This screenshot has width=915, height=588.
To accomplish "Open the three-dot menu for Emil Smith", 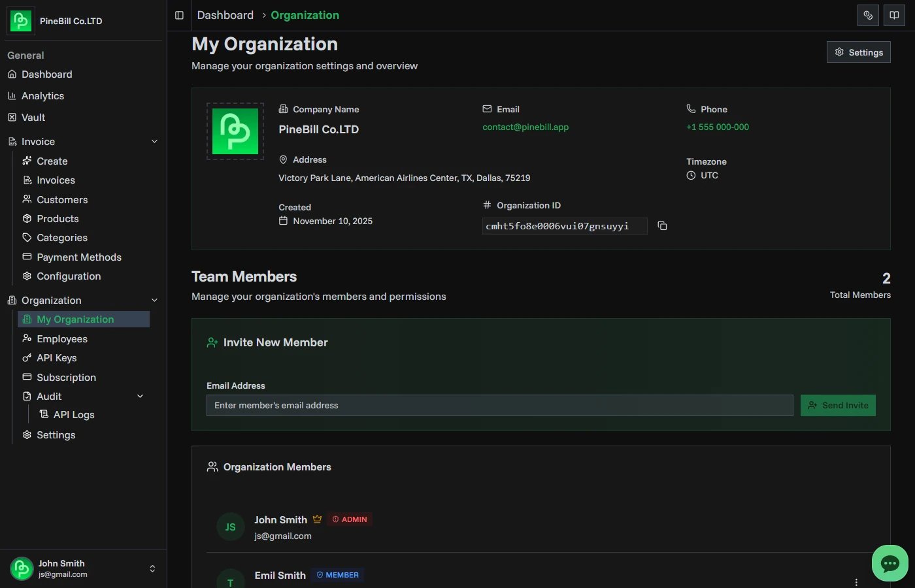I will pyautogui.click(x=856, y=581).
